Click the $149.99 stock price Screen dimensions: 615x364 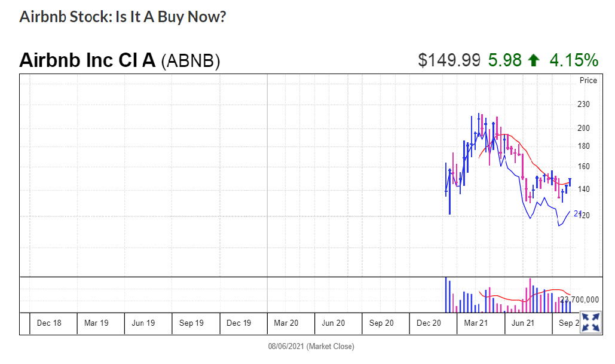[449, 60]
